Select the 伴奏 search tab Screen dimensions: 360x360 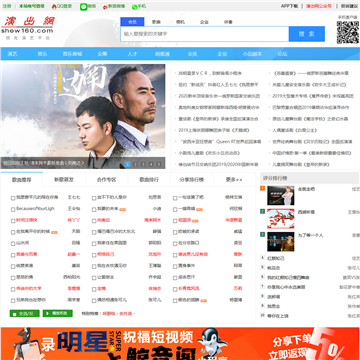tap(228, 22)
